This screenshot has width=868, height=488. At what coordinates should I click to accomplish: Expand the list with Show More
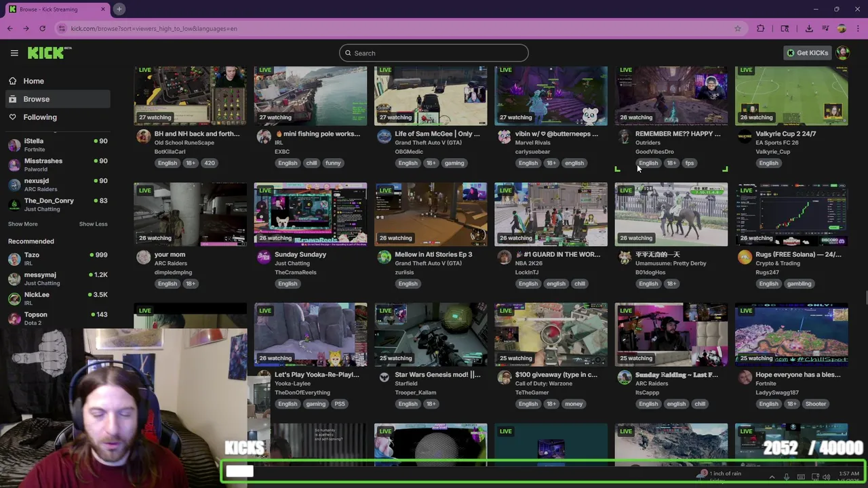(x=23, y=224)
